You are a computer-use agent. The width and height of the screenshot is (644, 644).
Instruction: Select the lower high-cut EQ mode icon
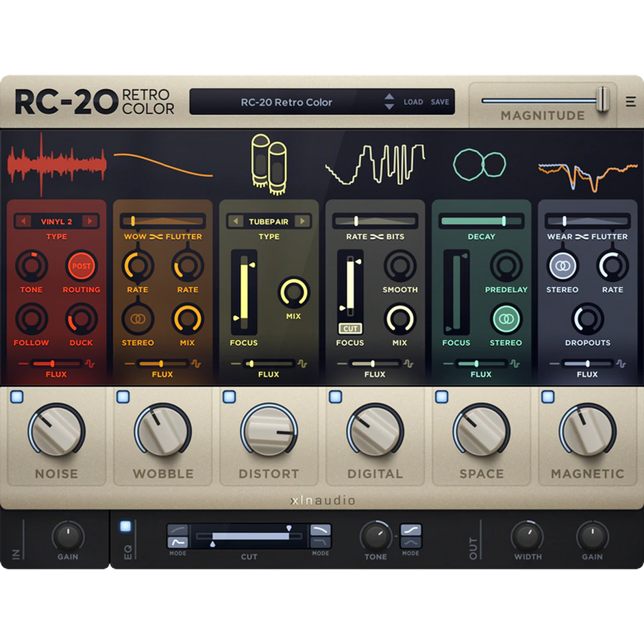(x=321, y=542)
